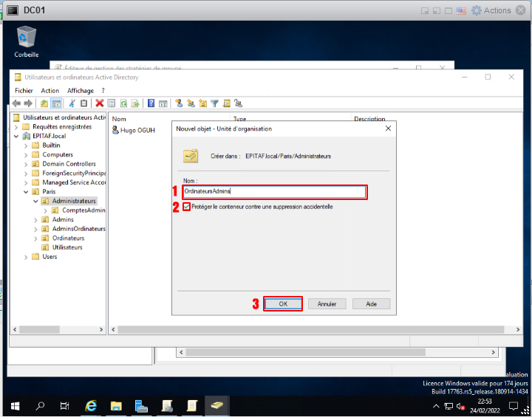Image resolution: width=532 pixels, height=417 pixels.
Task: Expand the Builtin tree node
Action: [26, 145]
